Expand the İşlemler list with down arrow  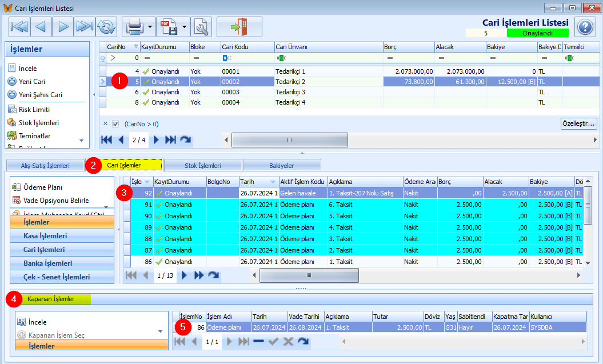82,141
